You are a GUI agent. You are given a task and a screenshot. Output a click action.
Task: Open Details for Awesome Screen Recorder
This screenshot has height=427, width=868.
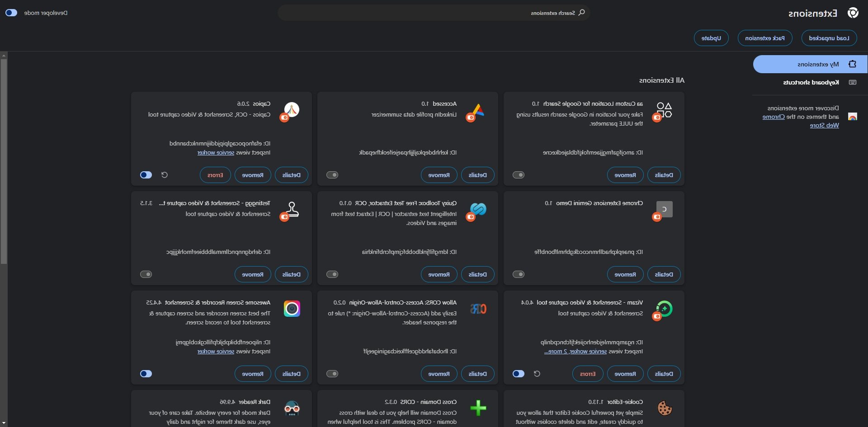click(x=291, y=374)
